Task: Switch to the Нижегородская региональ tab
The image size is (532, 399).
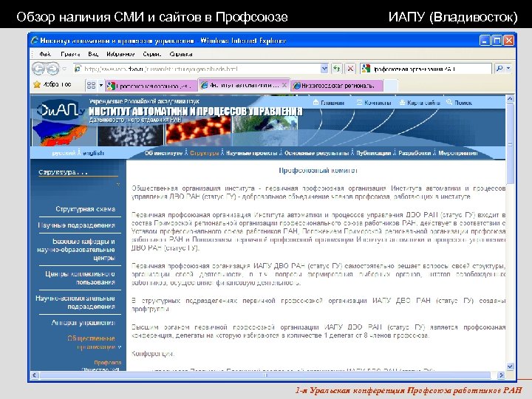Action: (x=337, y=86)
